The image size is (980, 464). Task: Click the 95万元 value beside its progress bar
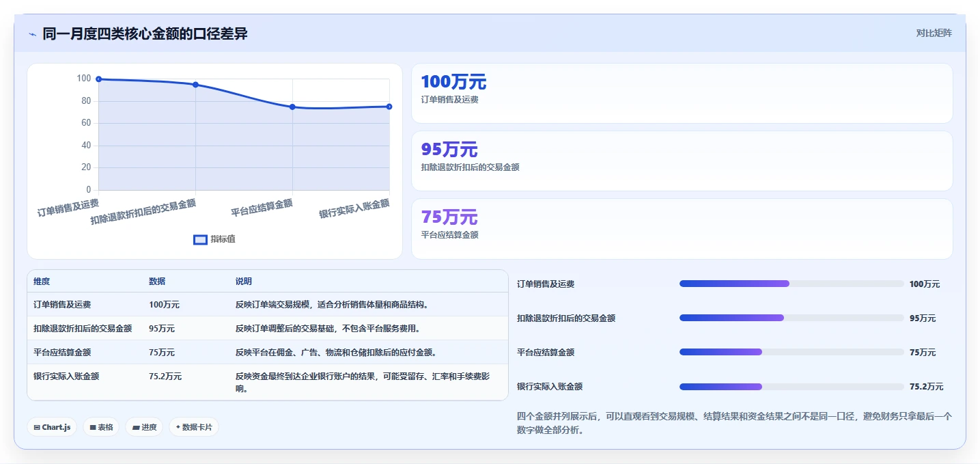(x=923, y=318)
